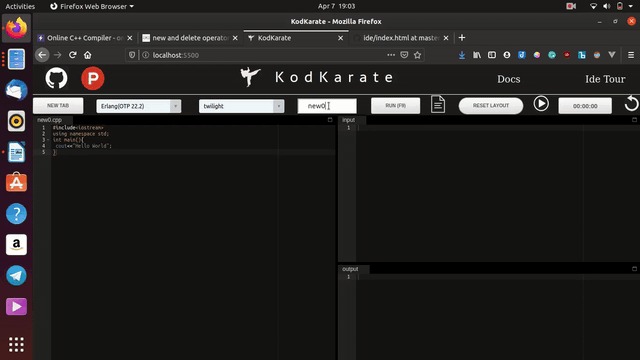The width and height of the screenshot is (640, 360).
Task: Open theme dropdown showing twilight
Action: tap(241, 106)
